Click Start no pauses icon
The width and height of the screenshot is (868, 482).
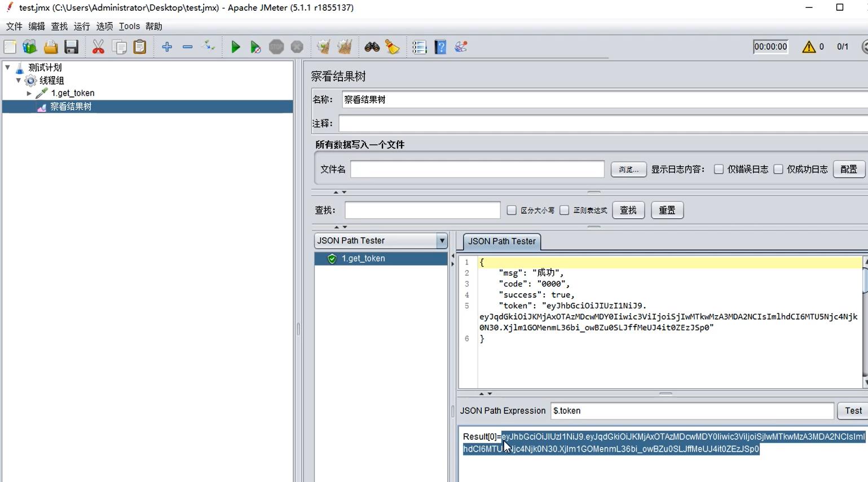(x=255, y=47)
